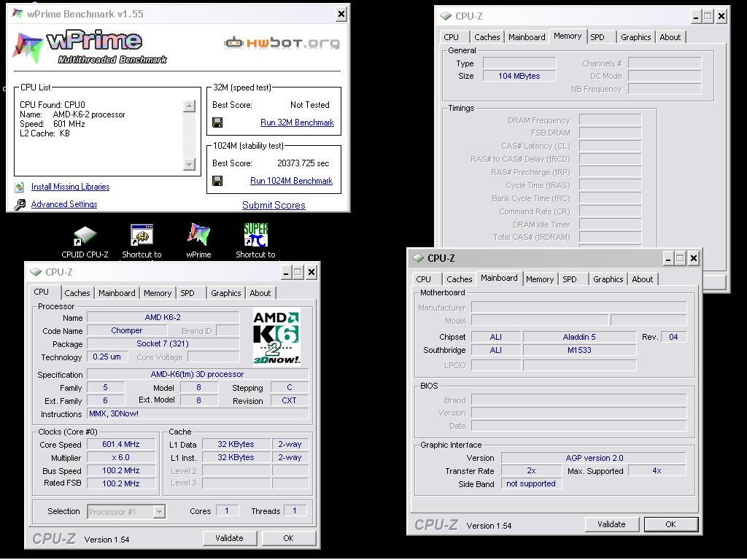The height and width of the screenshot is (560, 747).
Task: Click the AGP version 2.0 field
Action: (594, 458)
